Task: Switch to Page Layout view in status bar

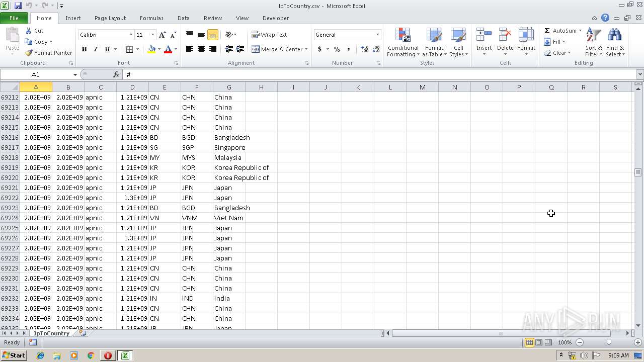Action: tap(539, 342)
